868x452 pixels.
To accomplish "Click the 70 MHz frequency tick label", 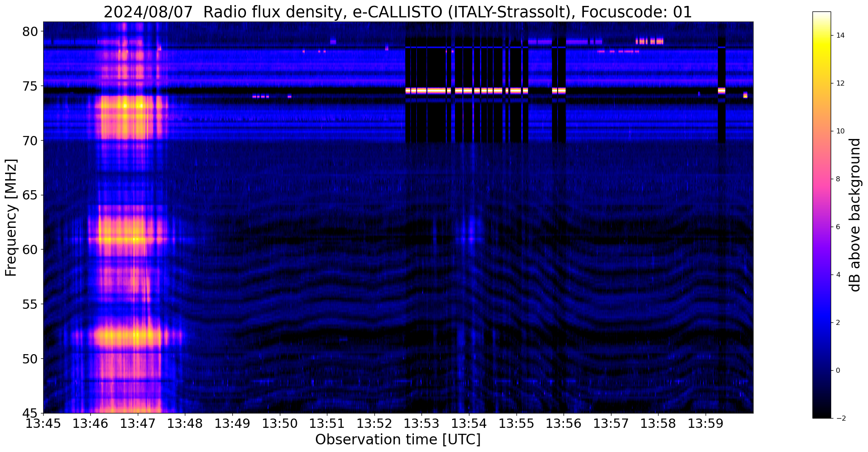I will (30, 141).
